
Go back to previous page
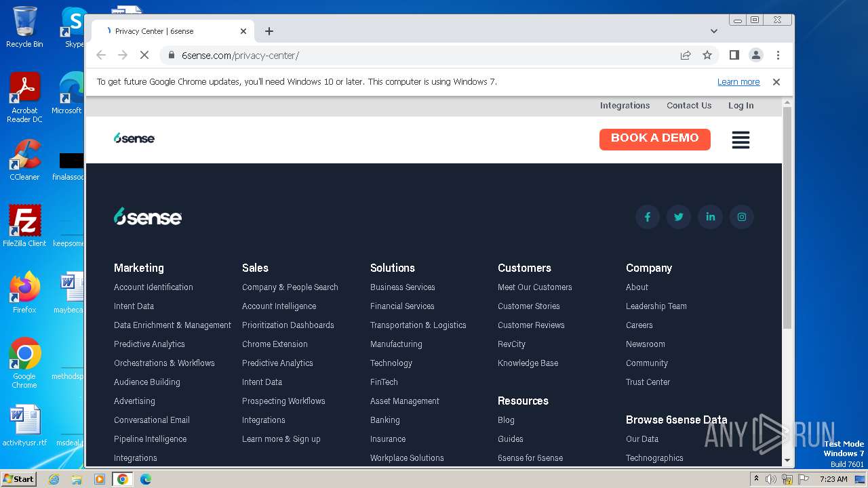(101, 56)
